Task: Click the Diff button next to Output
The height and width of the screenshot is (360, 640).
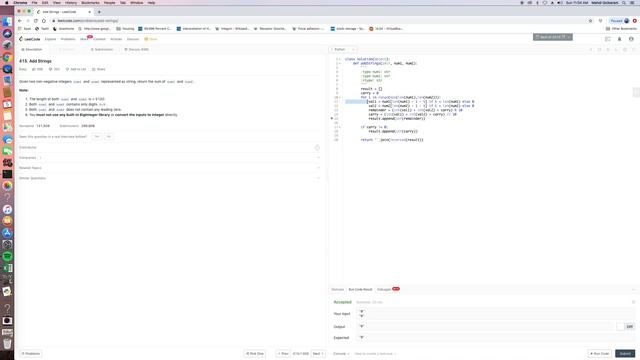Action: 629,327
